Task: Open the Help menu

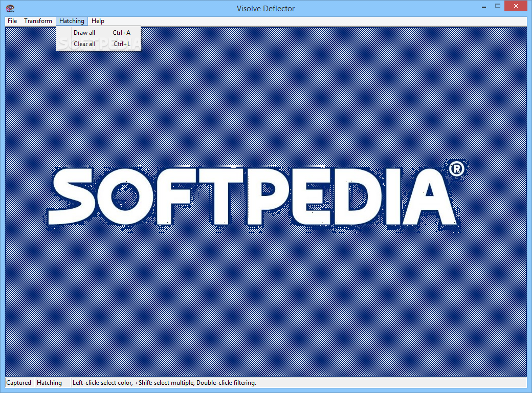Action: pyautogui.click(x=98, y=21)
